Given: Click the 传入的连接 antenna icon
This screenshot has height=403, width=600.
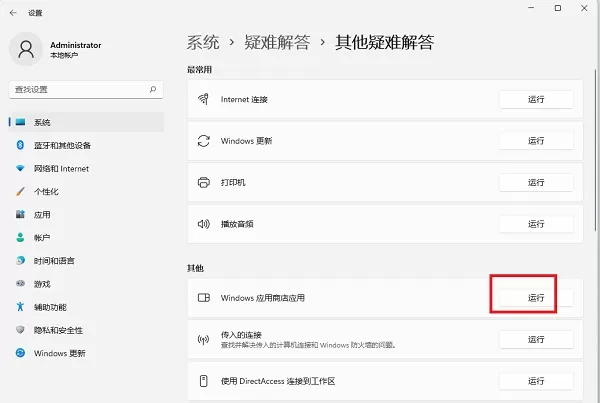Looking at the screenshot, I should pyautogui.click(x=203, y=339).
